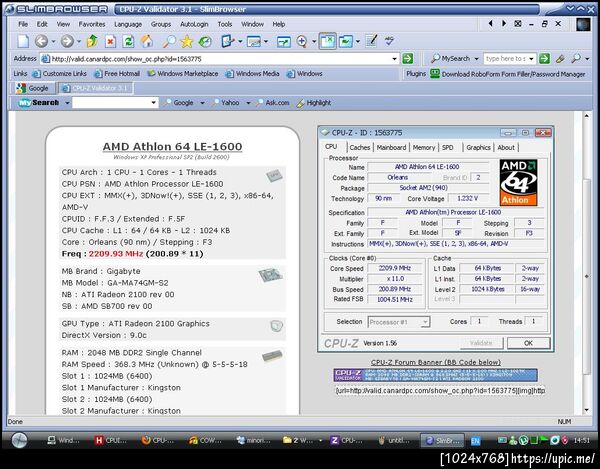600x469 pixels.
Task: Expand the Google search button dropdown arrow
Action: click(202, 103)
